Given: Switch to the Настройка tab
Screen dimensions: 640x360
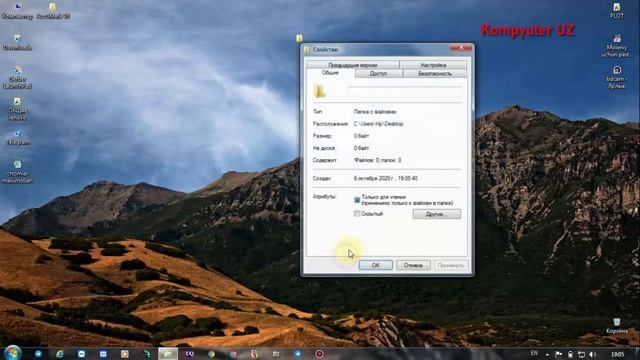Looking at the screenshot, I should point(433,65).
